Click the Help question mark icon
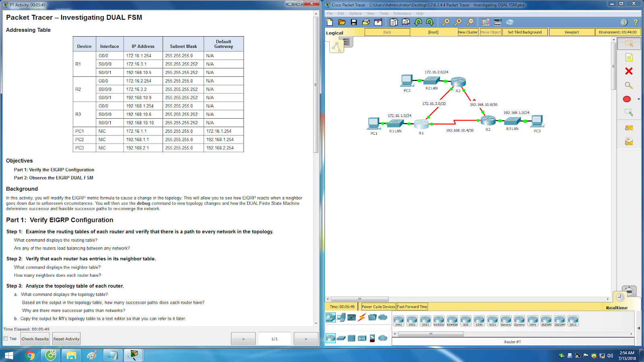The width and height of the screenshot is (644, 362). tap(636, 22)
